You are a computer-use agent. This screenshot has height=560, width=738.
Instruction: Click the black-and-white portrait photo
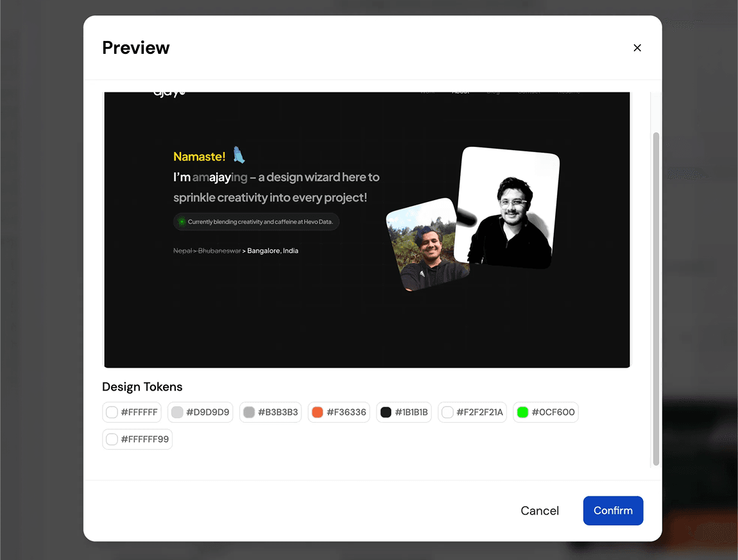(x=507, y=208)
